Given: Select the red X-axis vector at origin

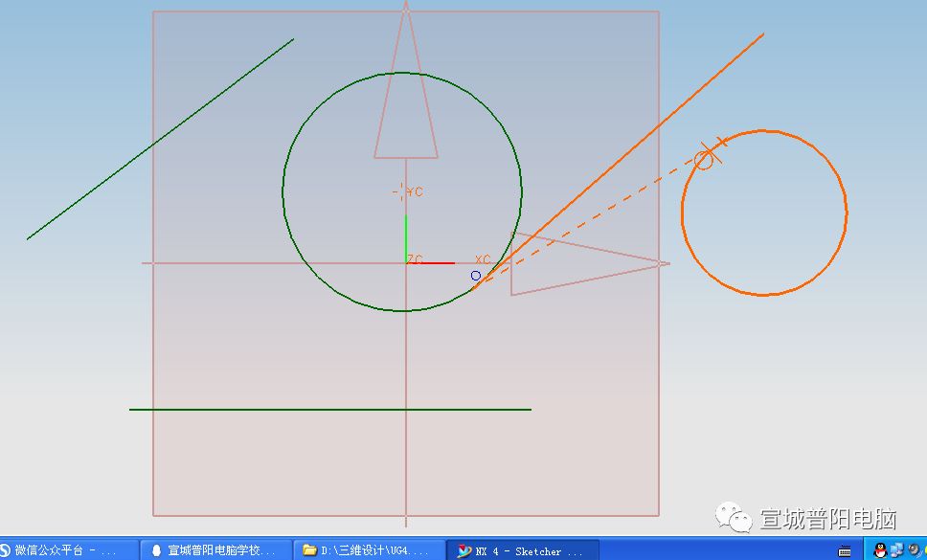Looking at the screenshot, I should pyautogui.click(x=430, y=263).
